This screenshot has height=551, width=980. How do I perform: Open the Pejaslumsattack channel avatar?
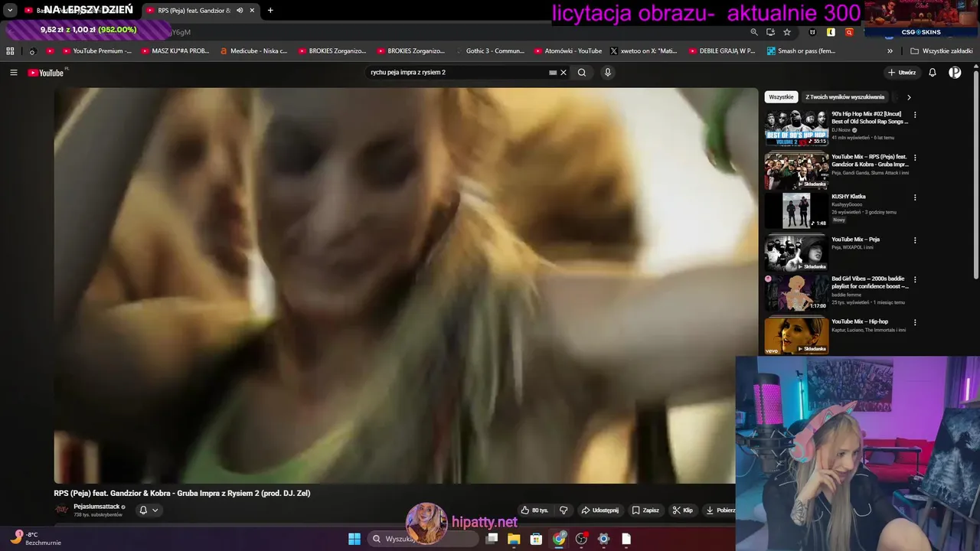[61, 510]
